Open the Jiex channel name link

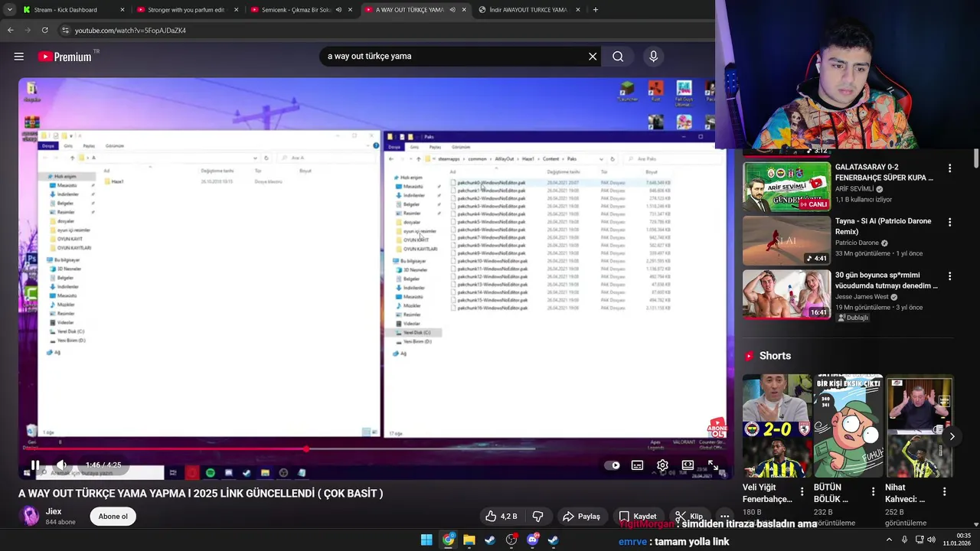[x=54, y=511]
